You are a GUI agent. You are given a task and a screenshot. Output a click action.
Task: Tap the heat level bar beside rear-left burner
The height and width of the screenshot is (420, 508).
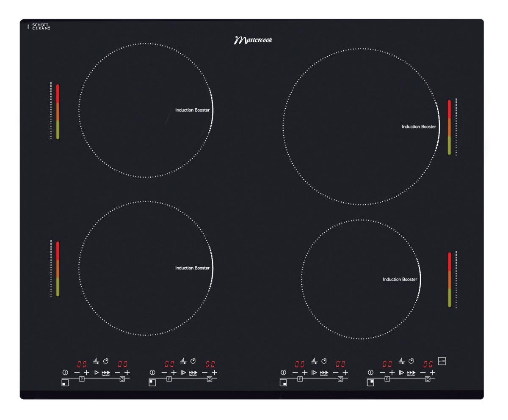(58, 111)
